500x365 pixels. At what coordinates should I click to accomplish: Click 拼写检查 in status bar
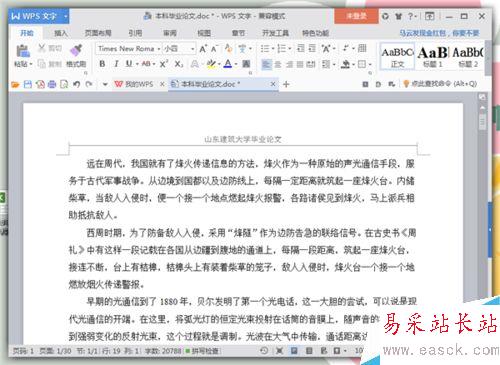pyautogui.click(x=203, y=351)
